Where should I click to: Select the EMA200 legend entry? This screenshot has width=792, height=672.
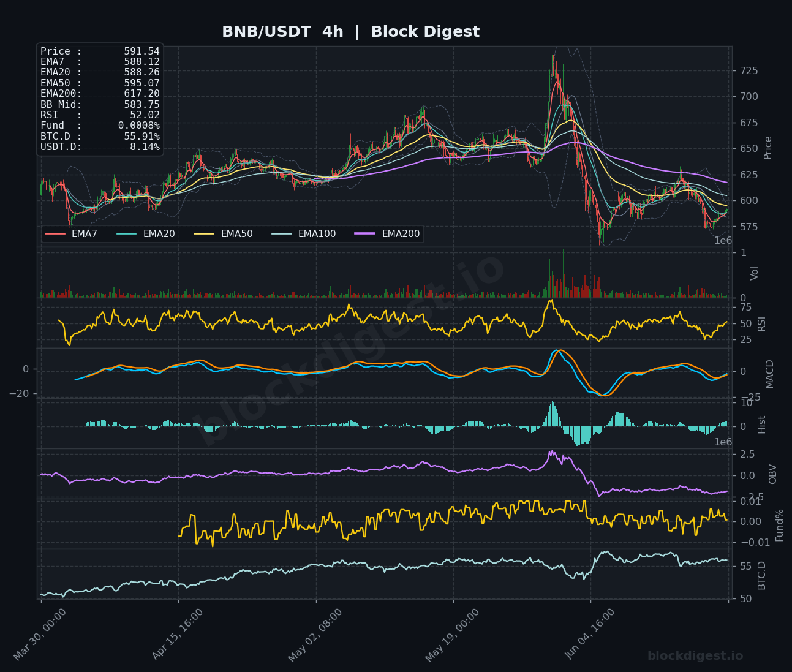(x=388, y=234)
